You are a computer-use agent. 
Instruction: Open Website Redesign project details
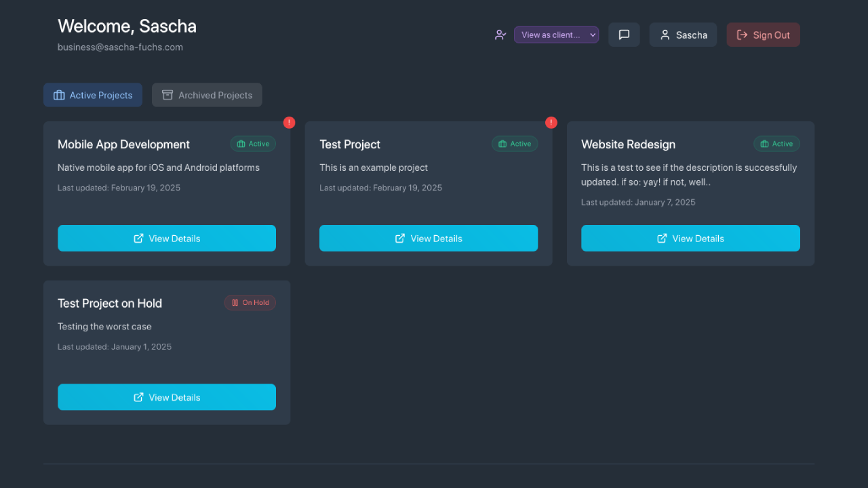690,239
